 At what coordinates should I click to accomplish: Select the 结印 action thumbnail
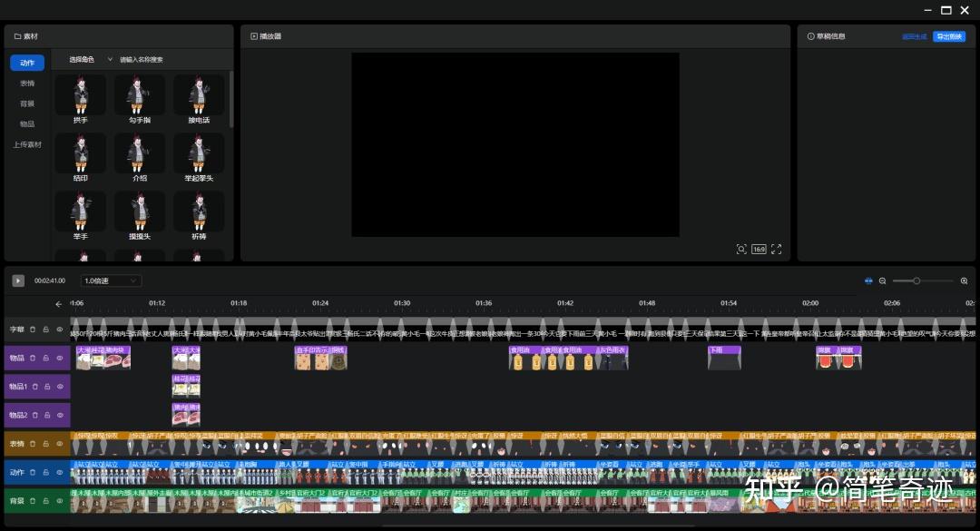pos(80,153)
